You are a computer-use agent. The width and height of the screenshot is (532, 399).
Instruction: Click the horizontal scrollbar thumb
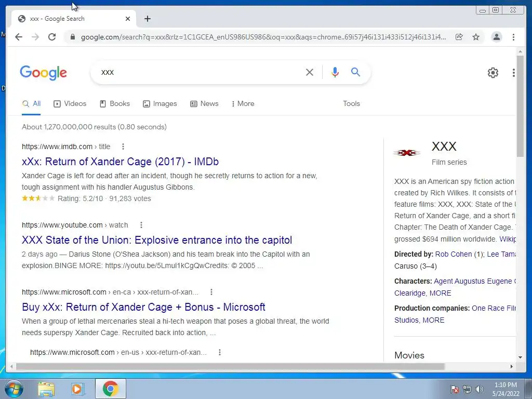[230, 367]
